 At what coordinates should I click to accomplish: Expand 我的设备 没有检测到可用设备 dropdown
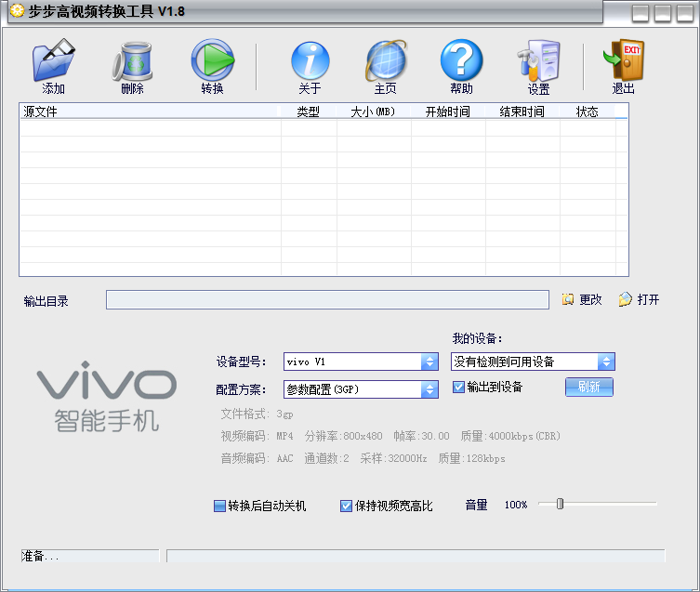click(x=606, y=362)
